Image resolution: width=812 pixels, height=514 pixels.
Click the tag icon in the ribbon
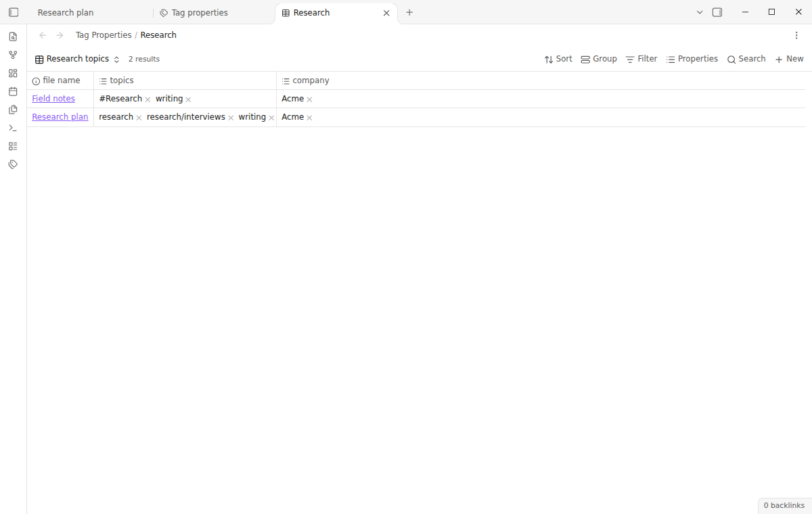(x=13, y=164)
